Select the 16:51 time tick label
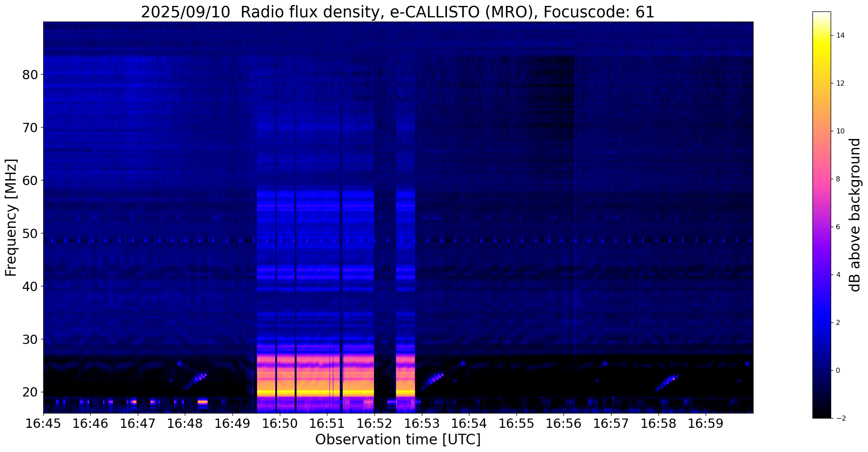 pyautogui.click(x=327, y=424)
